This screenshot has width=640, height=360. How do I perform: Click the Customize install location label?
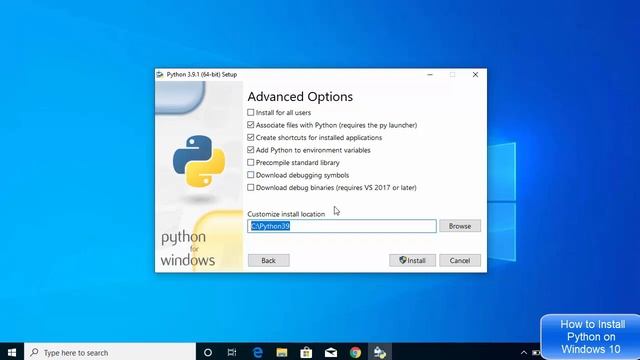[286, 214]
